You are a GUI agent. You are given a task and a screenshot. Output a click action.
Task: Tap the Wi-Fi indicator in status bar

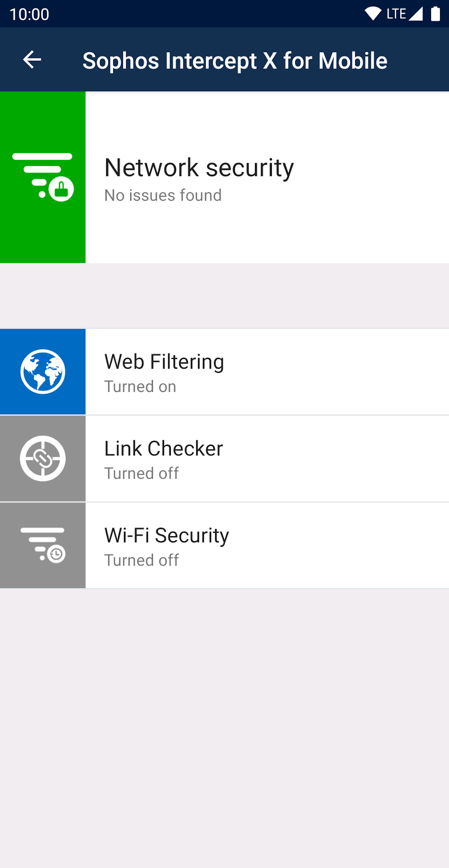tap(373, 14)
